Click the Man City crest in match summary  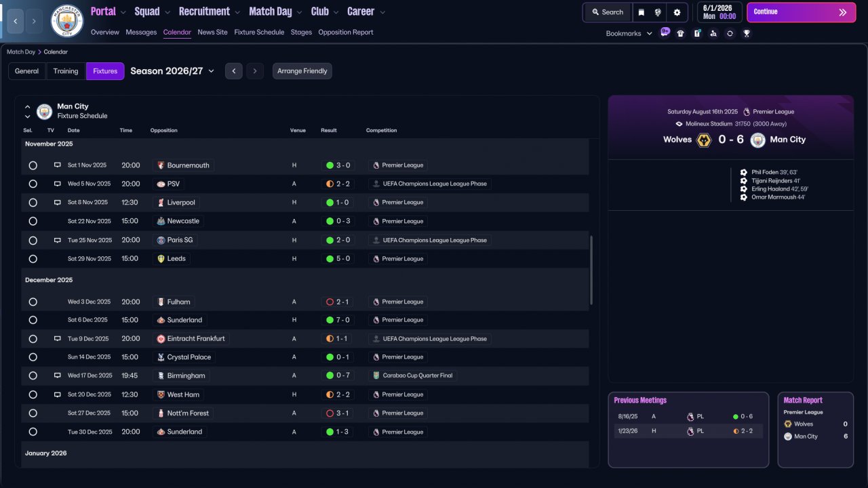coord(758,140)
